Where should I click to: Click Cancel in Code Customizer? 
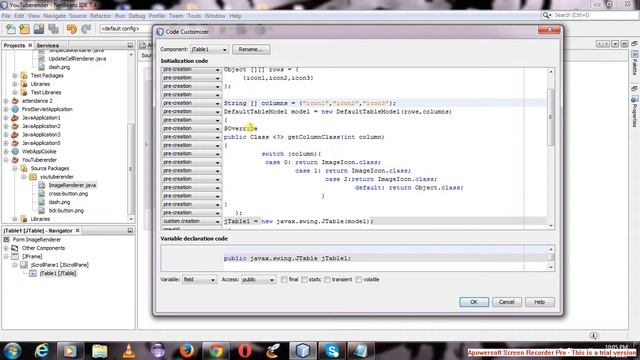tap(507, 302)
